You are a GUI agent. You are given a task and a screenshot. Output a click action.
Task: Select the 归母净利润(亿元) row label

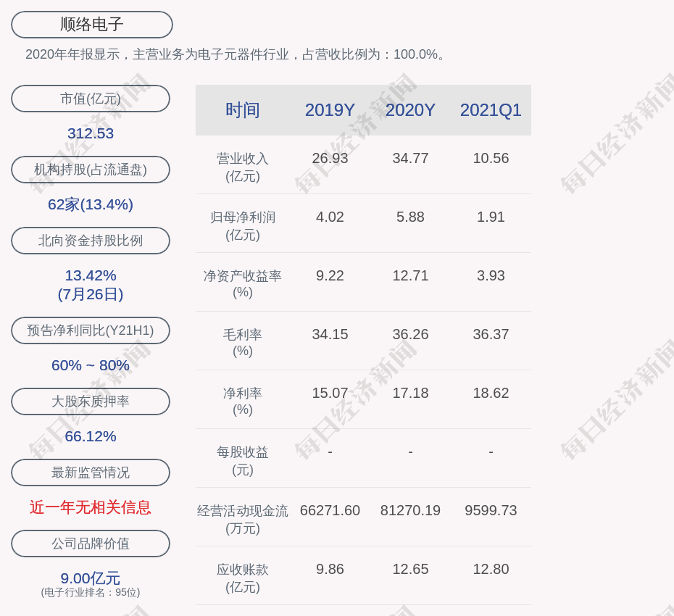click(x=243, y=226)
